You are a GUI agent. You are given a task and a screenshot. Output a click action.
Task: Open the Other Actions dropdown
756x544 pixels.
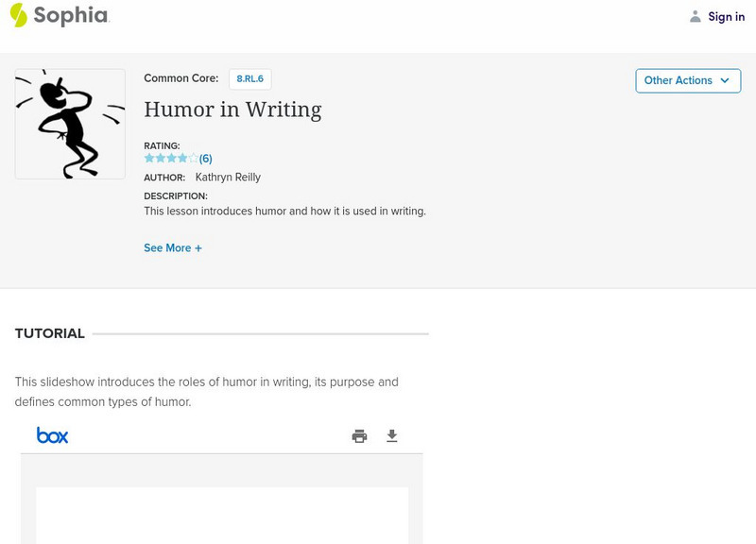(x=688, y=81)
